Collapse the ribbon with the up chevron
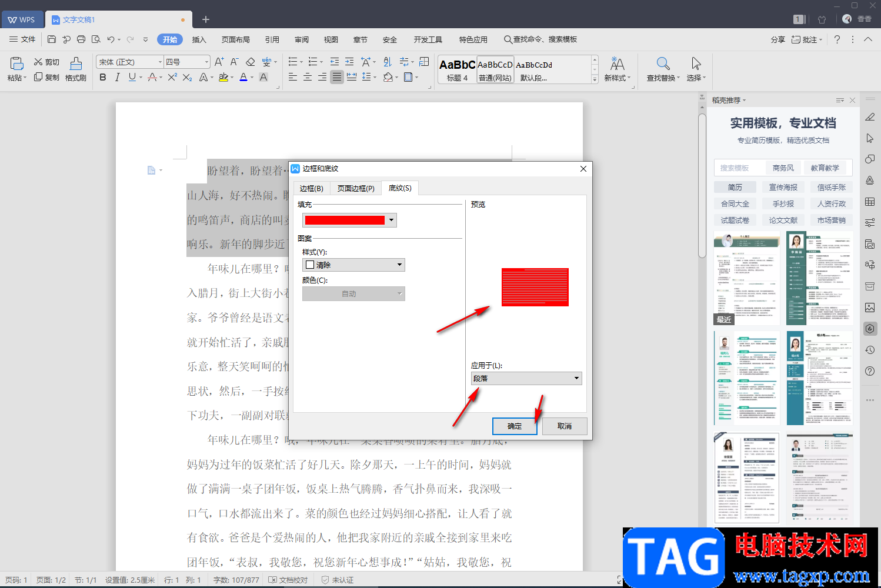Viewport: 881px width, 588px height. [868, 39]
